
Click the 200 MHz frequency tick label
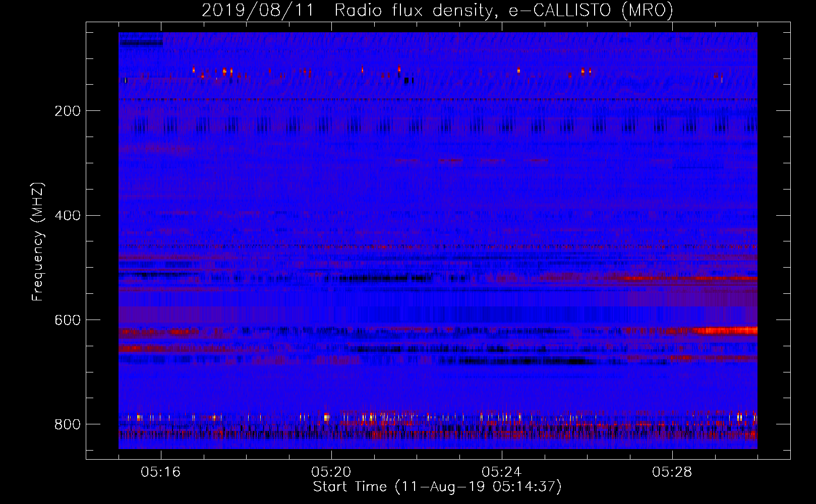[68, 111]
